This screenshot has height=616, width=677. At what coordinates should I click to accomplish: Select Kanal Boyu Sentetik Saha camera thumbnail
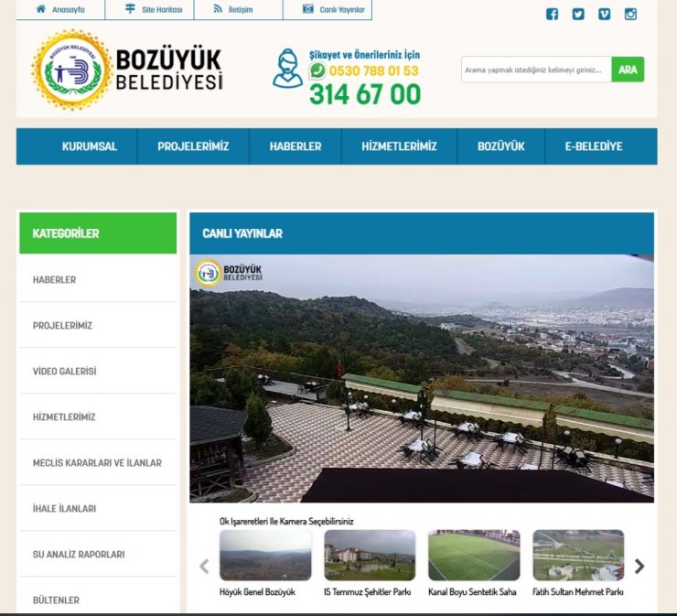click(473, 556)
